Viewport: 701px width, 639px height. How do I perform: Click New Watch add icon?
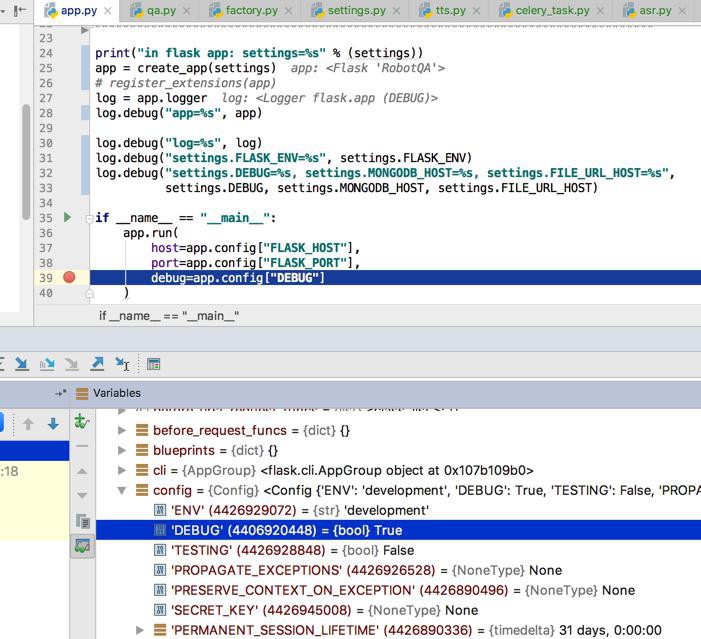click(x=82, y=422)
